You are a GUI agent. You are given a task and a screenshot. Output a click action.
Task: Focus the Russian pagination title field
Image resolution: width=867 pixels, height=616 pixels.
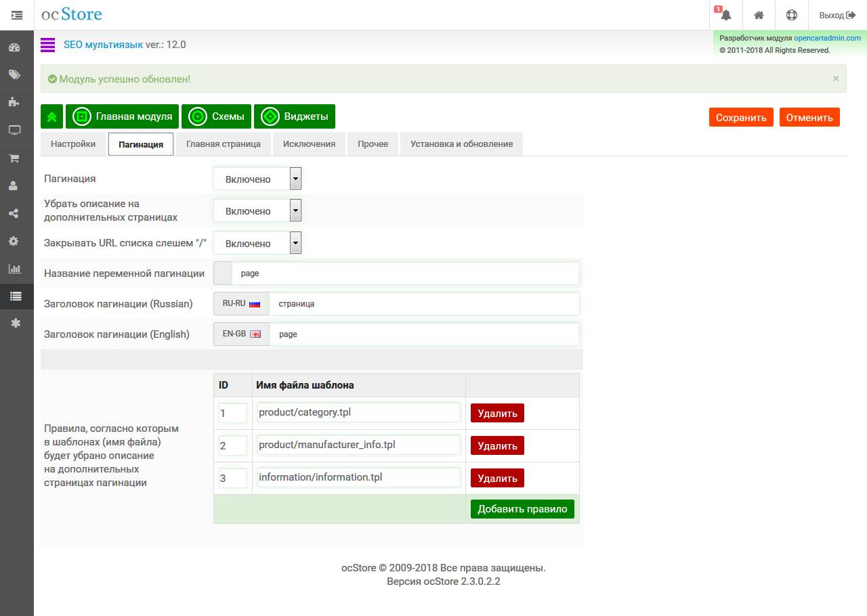[x=424, y=304]
